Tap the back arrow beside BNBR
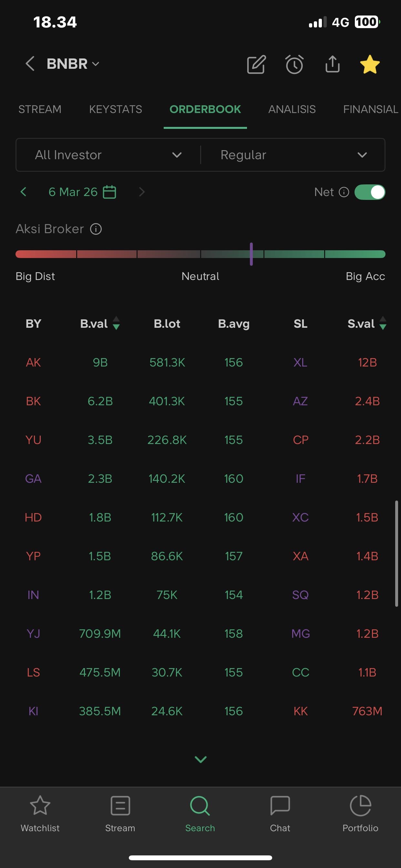The image size is (401, 868). [x=30, y=64]
